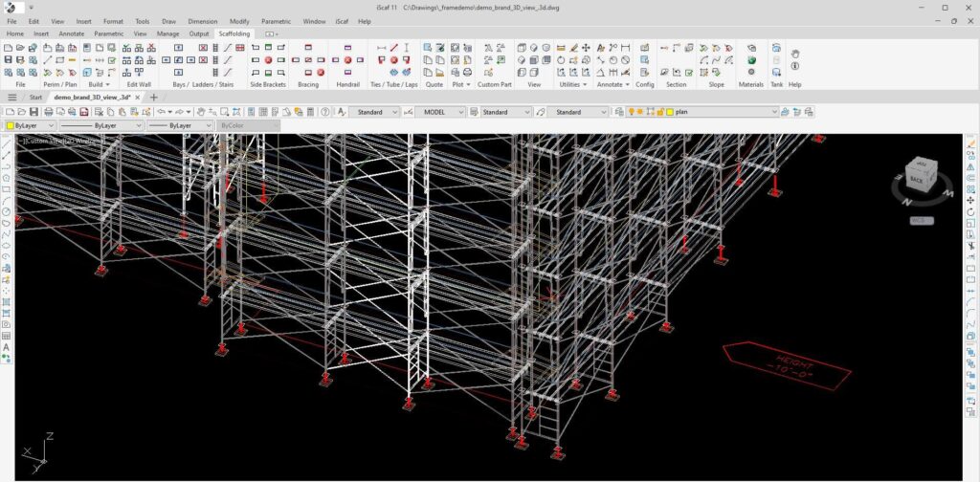Expand the plan layer dropdown list
The image size is (980, 482).
pyautogui.click(x=773, y=112)
